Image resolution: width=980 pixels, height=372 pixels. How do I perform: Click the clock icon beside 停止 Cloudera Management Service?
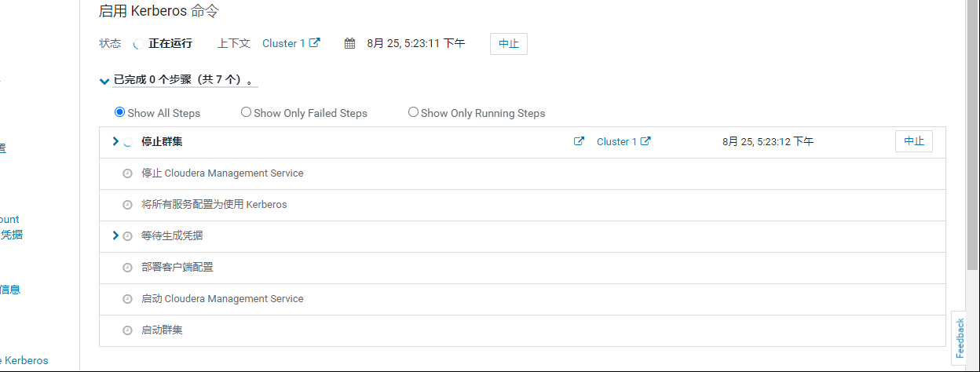point(127,173)
